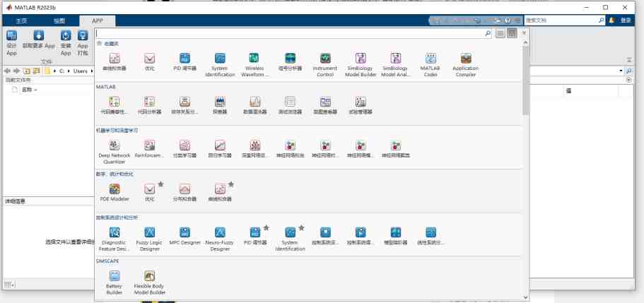
Task: Expand the 名称 column sort arrow
Action: (36, 90)
